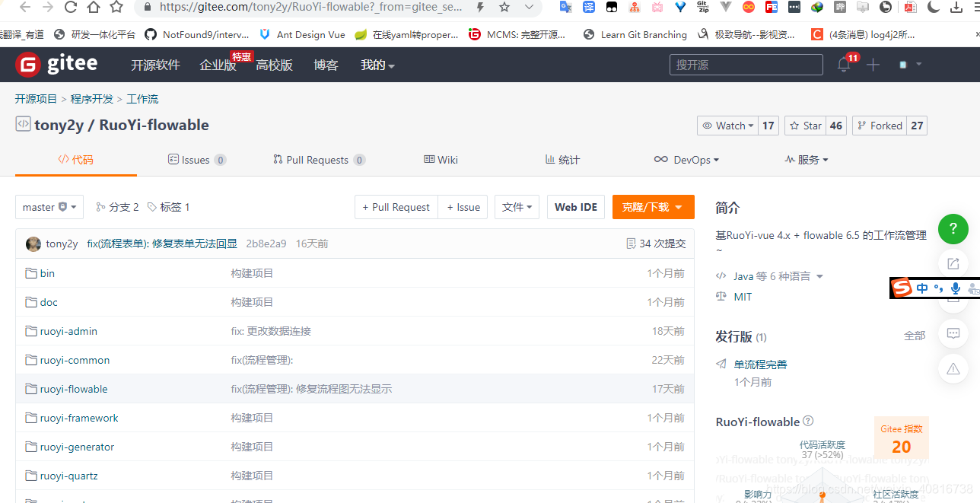Viewport: 980px width, 503px height.
Task: Open the 我的 menu
Action: click(377, 65)
